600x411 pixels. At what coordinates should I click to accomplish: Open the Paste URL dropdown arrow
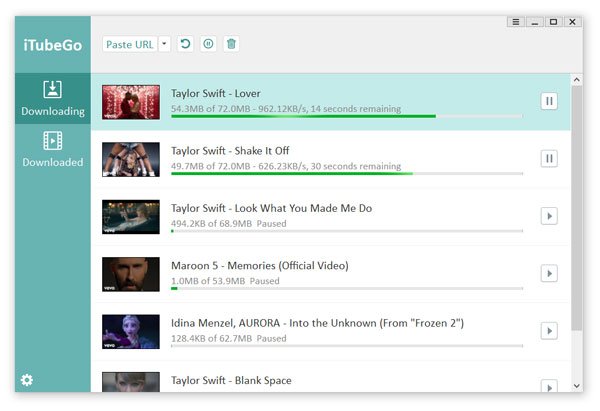(165, 44)
